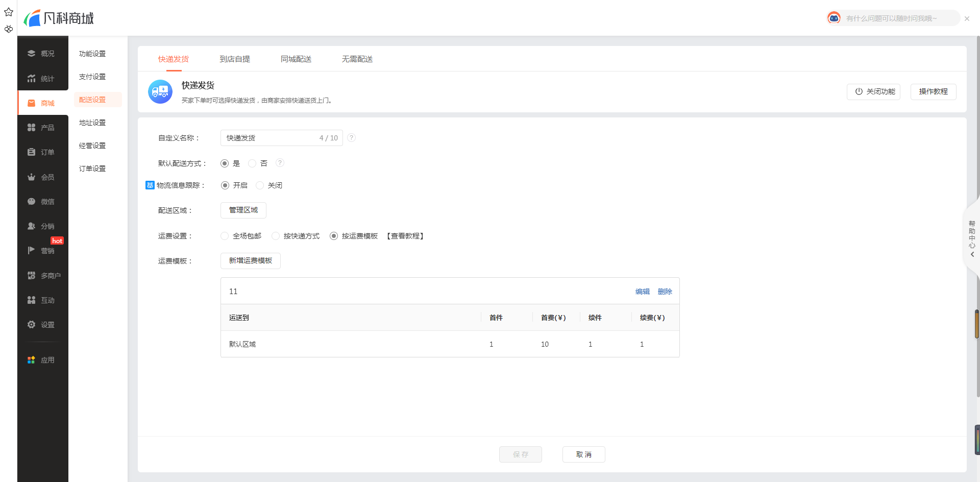
Task: Click the 凡科商城 logo
Action: 59,18
